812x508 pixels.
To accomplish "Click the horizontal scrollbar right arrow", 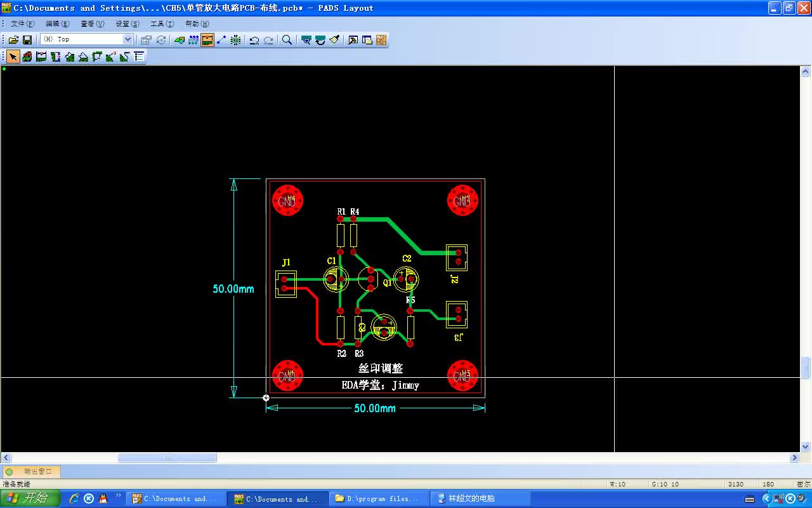I will (x=795, y=458).
